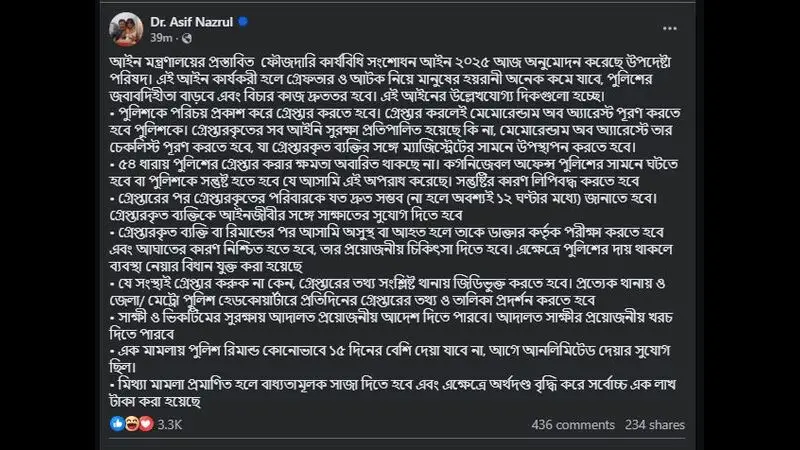Screen dimensions: 800x450
Task: Show the 234 shares list
Action: [655, 424]
